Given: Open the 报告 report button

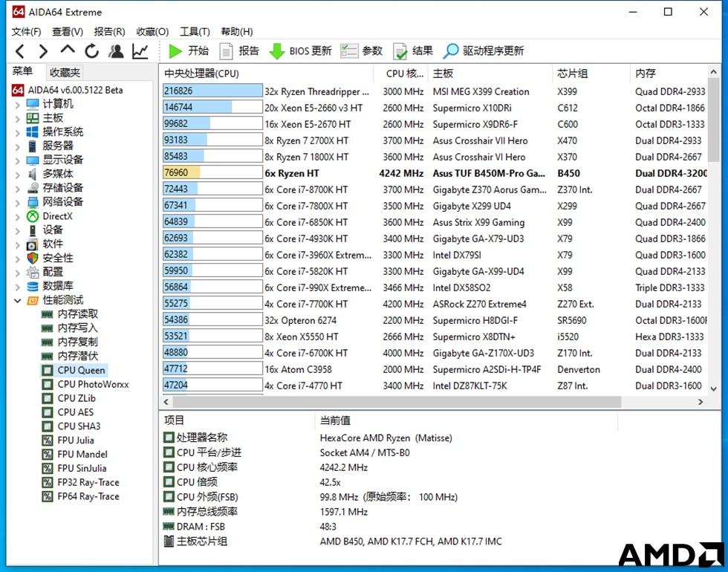Looking at the screenshot, I should click(x=239, y=51).
